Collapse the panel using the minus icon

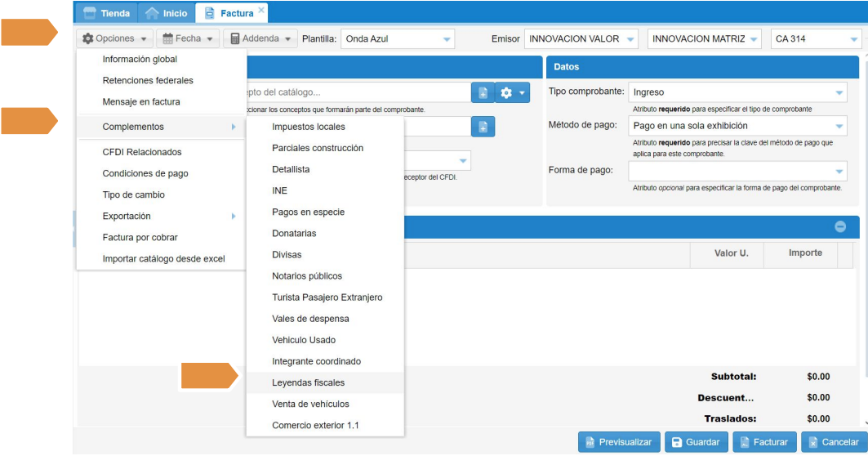pyautogui.click(x=839, y=226)
